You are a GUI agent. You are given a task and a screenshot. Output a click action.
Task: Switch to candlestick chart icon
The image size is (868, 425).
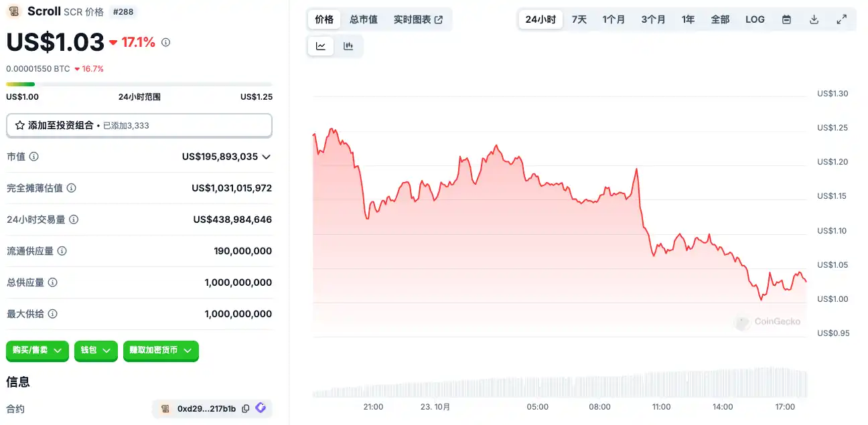(348, 46)
